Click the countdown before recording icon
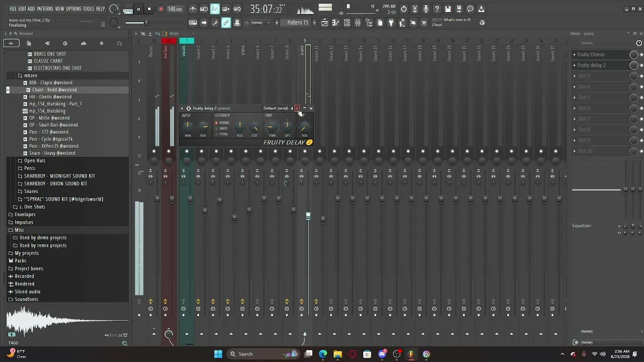Screen dimensions: 644x362 click(x=215, y=9)
